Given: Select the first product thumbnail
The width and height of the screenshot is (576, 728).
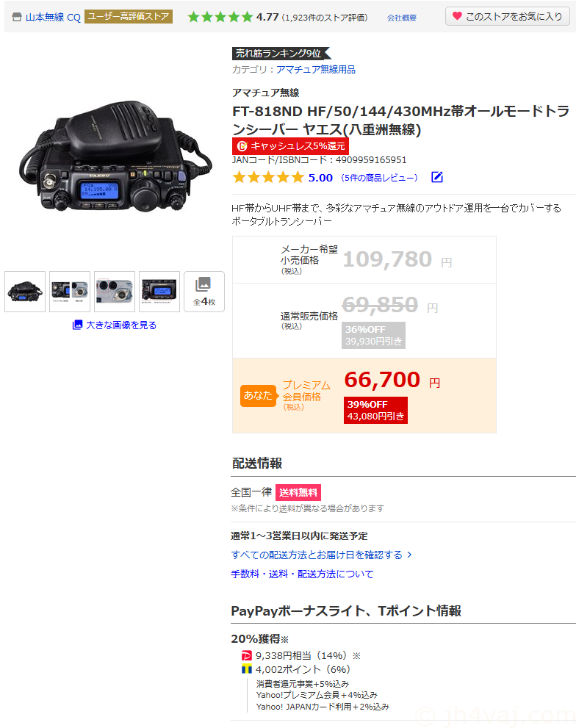Looking at the screenshot, I should pyautogui.click(x=25, y=292).
